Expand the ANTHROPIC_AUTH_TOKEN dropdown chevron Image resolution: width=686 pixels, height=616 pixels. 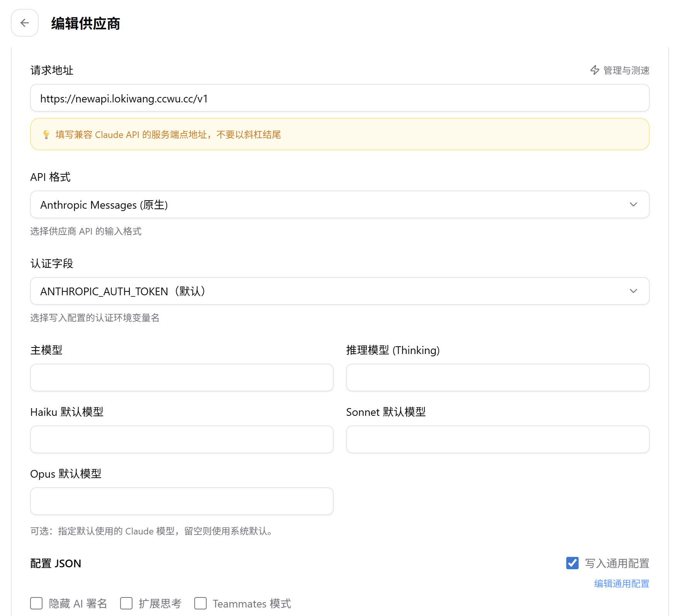tap(633, 291)
